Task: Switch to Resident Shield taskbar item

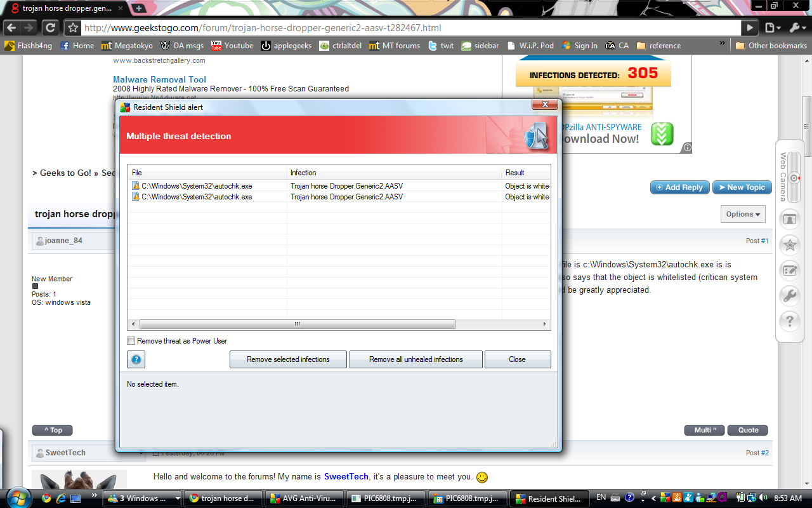Action: (551, 498)
